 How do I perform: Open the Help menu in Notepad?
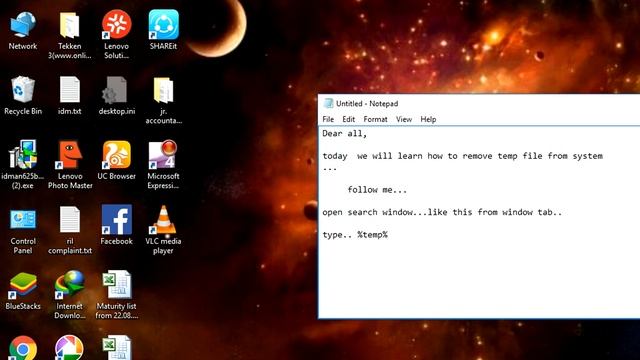[428, 119]
